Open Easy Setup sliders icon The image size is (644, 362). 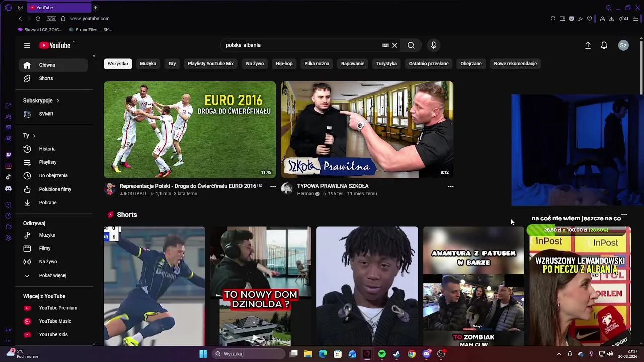635,19
